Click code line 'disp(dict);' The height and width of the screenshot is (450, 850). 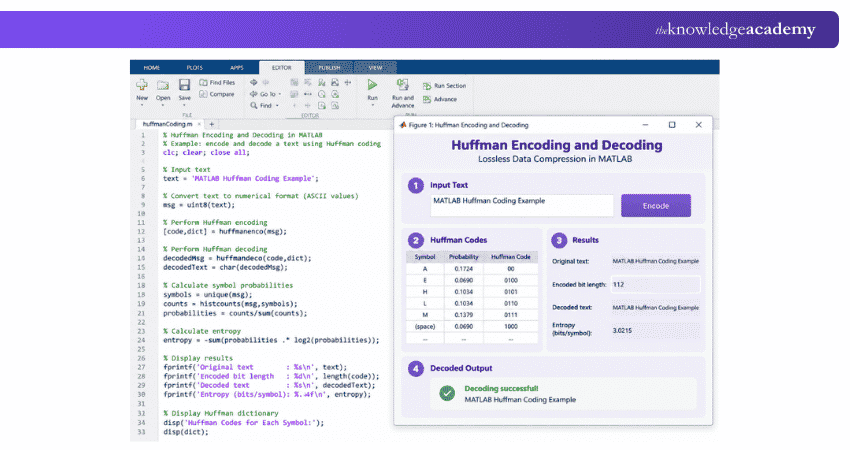point(185,432)
